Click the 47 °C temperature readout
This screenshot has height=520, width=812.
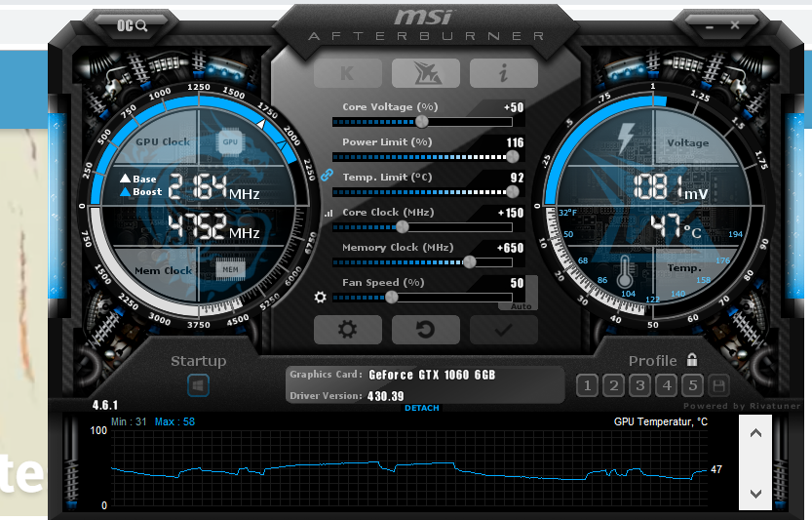[676, 226]
